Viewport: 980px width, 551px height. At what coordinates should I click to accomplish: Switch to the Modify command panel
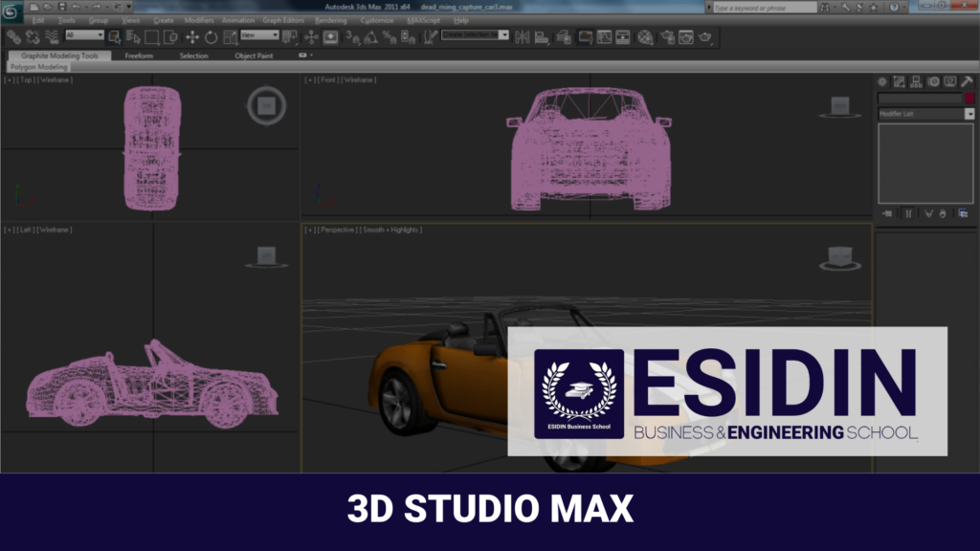click(x=899, y=81)
